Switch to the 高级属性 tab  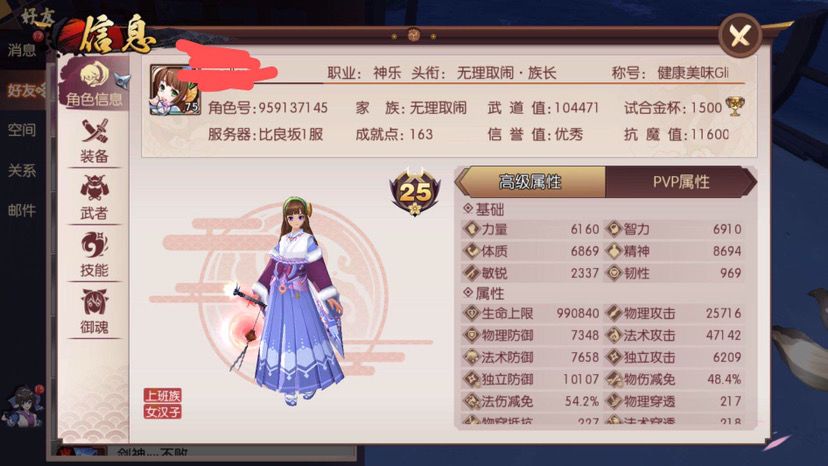[530, 182]
